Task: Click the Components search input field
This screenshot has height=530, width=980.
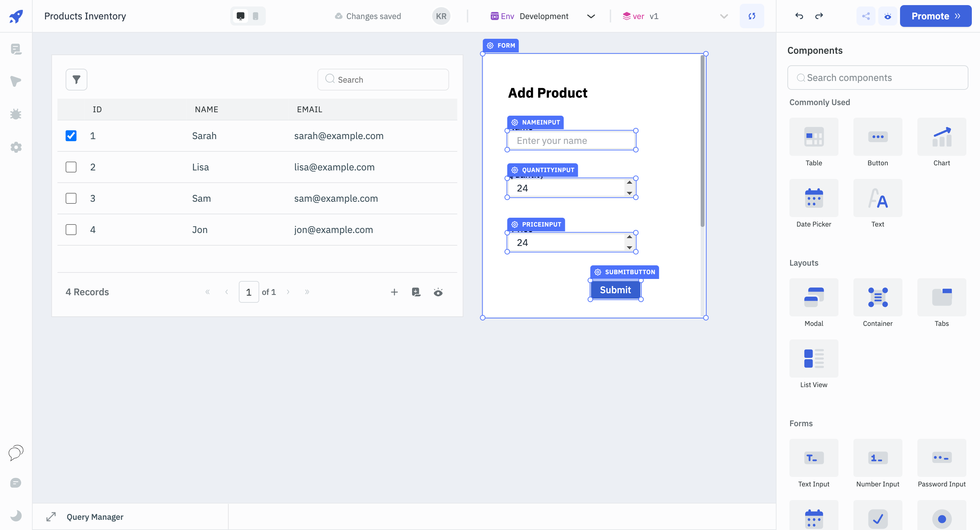Action: (x=878, y=77)
